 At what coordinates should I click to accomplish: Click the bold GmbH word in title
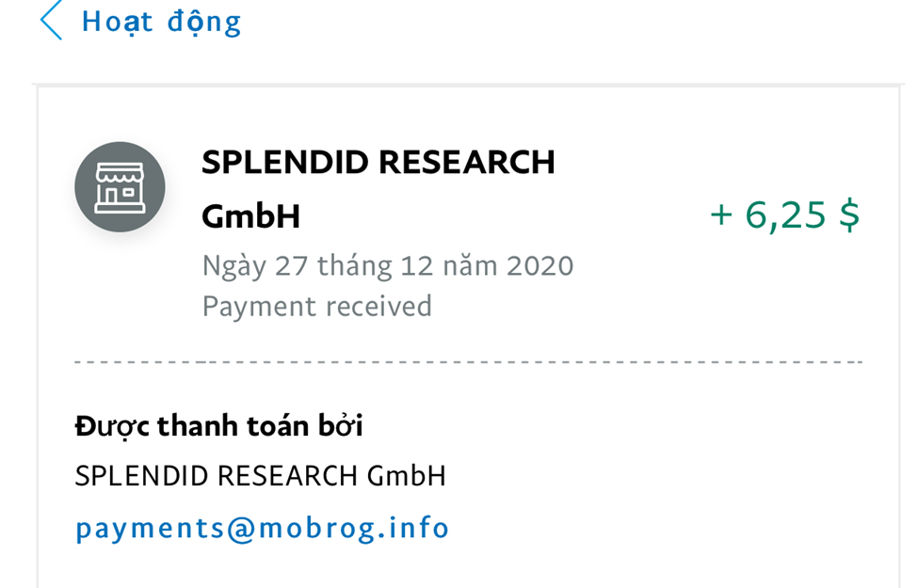250,217
